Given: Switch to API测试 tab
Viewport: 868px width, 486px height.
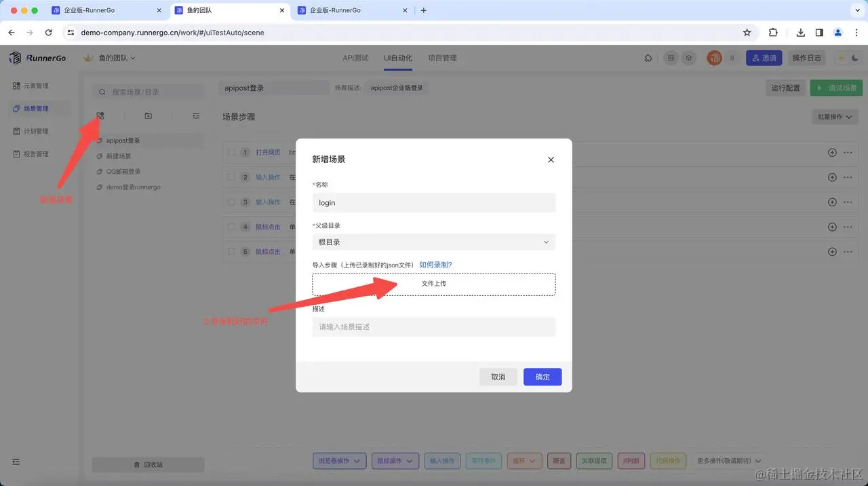Looking at the screenshot, I should [355, 58].
